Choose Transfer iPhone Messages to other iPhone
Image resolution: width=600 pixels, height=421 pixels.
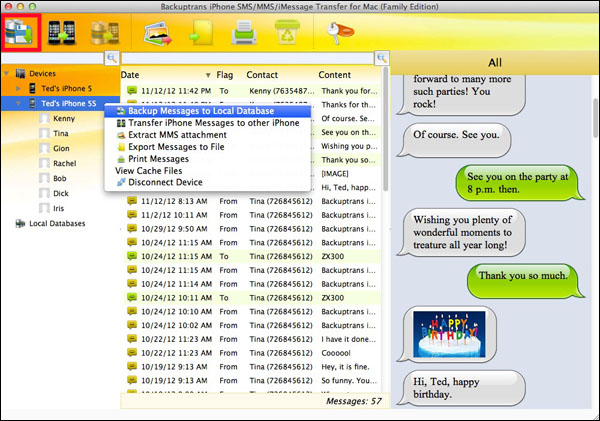point(207,123)
